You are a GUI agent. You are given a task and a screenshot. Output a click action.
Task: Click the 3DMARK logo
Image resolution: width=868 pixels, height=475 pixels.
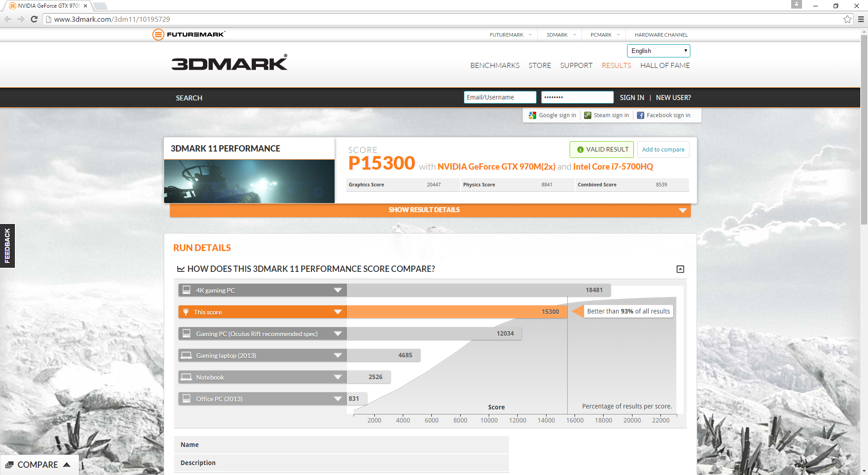click(229, 62)
